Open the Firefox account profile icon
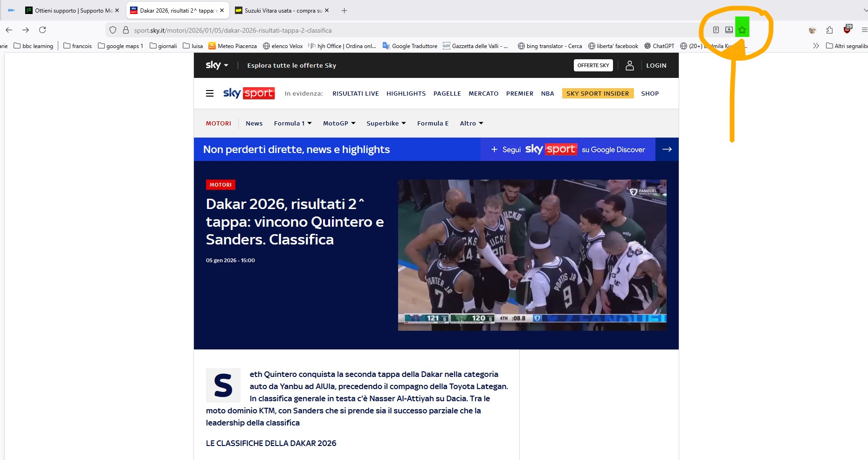The width and height of the screenshot is (868, 460). [813, 30]
